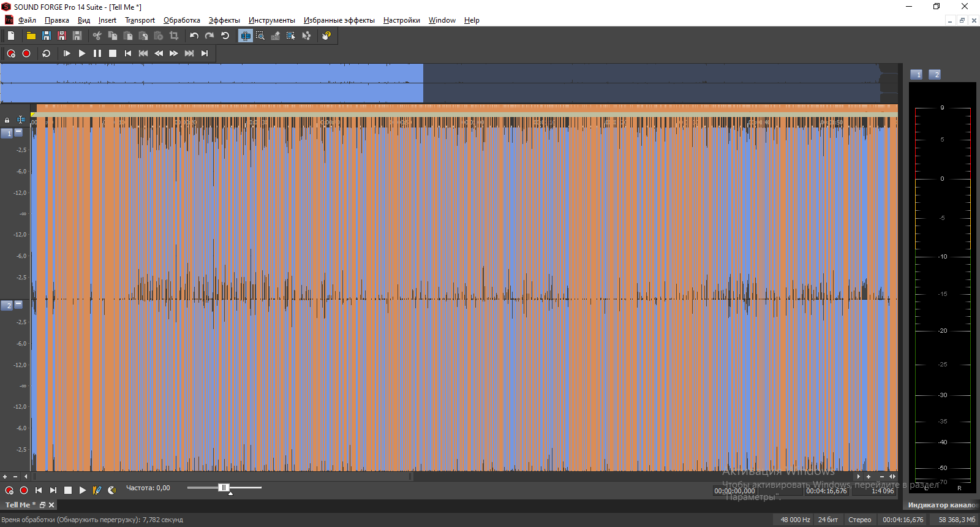
Task: Arm recording in the top transport toolbar
Action: [x=11, y=53]
